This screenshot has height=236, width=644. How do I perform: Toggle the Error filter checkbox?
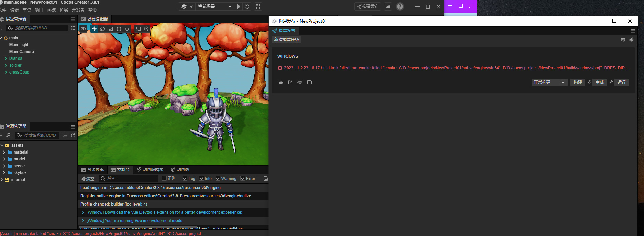(243, 179)
